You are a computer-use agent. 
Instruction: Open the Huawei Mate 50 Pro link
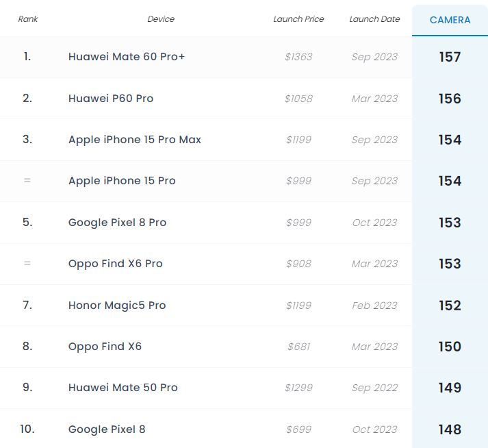(123, 388)
